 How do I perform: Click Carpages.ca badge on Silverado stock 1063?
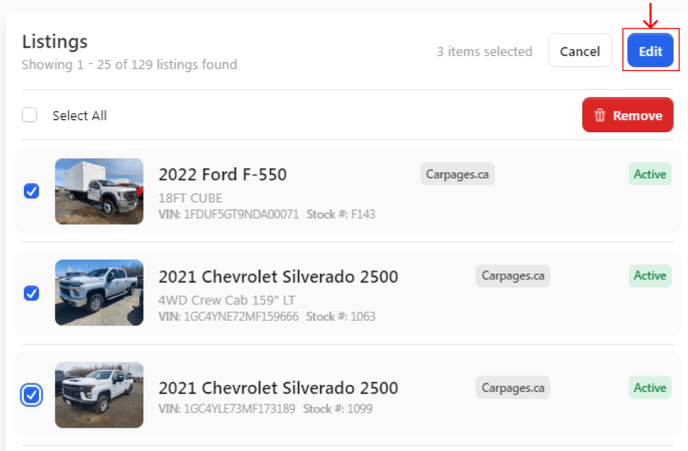[x=512, y=275]
